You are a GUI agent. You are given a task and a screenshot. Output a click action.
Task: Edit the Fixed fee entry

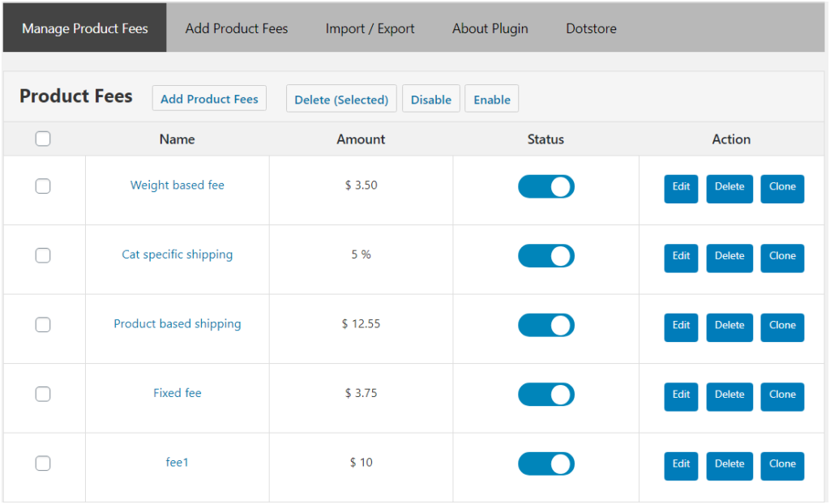pos(681,395)
